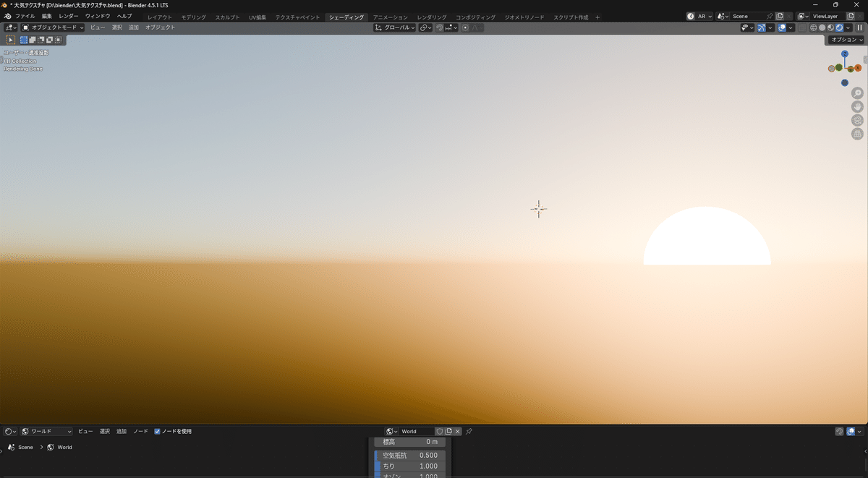Toggle proportional editing
Image resolution: width=868 pixels, height=478 pixels.
pyautogui.click(x=465, y=27)
